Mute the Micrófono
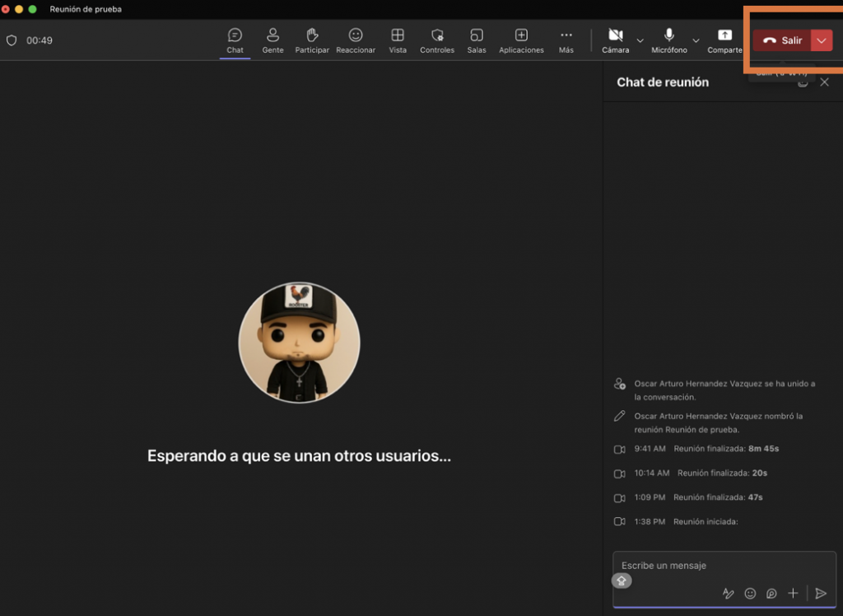 [x=669, y=35]
